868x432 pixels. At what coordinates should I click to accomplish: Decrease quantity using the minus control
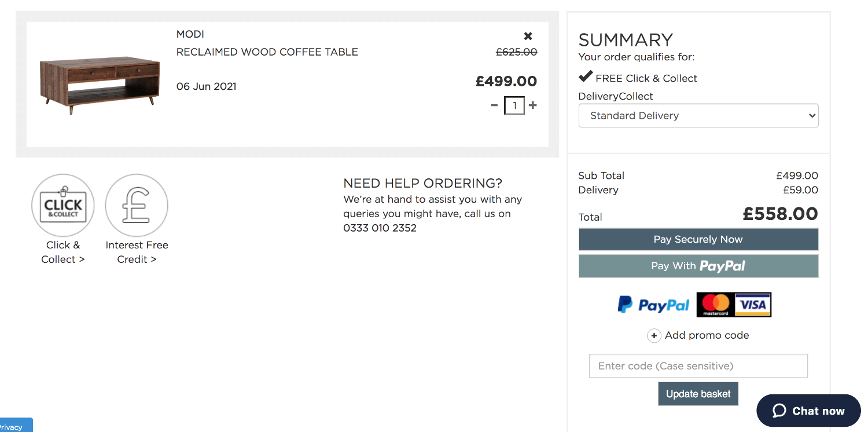pos(494,105)
